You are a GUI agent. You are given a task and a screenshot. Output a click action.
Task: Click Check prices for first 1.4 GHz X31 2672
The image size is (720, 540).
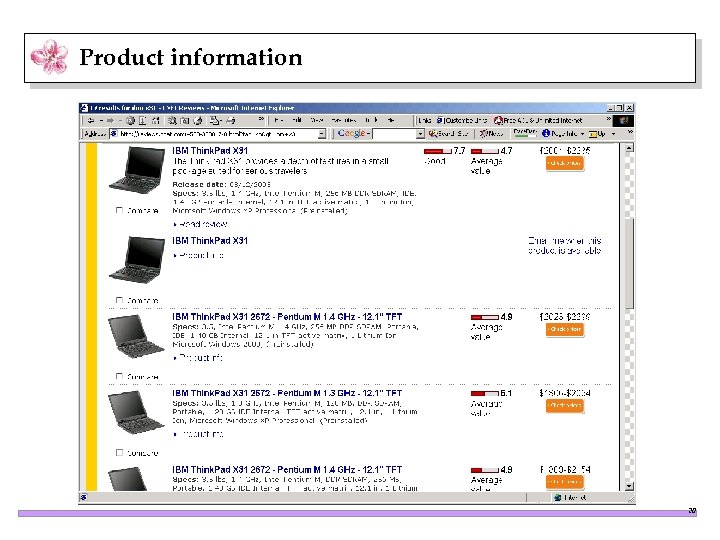(565, 329)
